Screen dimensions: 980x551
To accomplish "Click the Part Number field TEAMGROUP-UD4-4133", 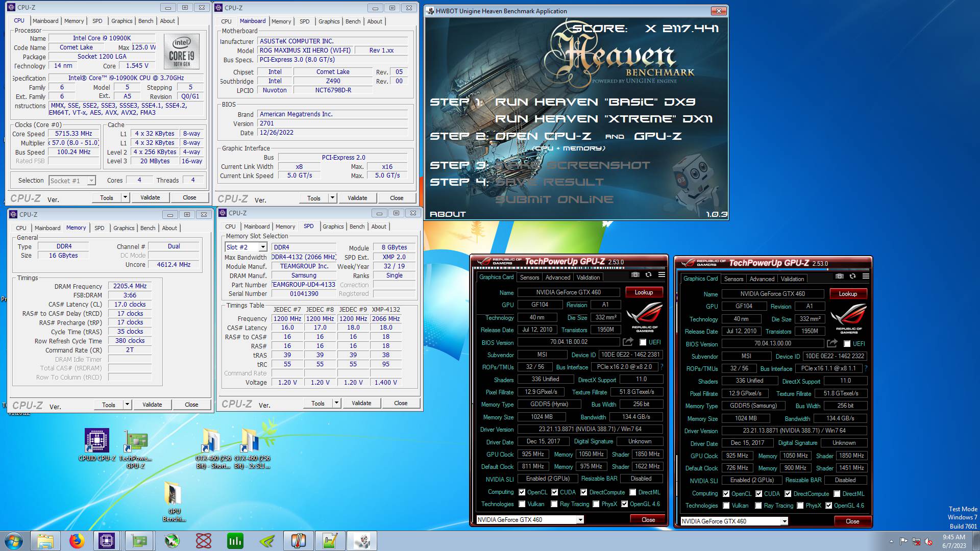I will pyautogui.click(x=304, y=285).
